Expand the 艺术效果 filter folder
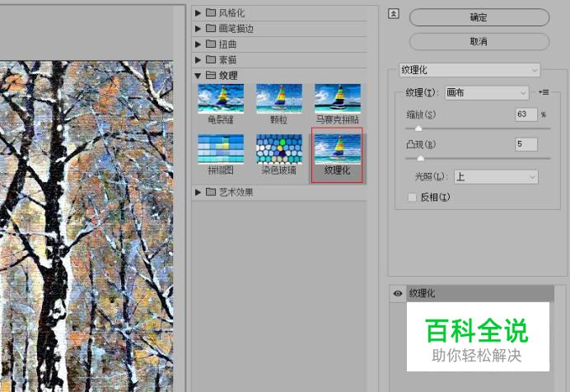 pyautogui.click(x=198, y=192)
